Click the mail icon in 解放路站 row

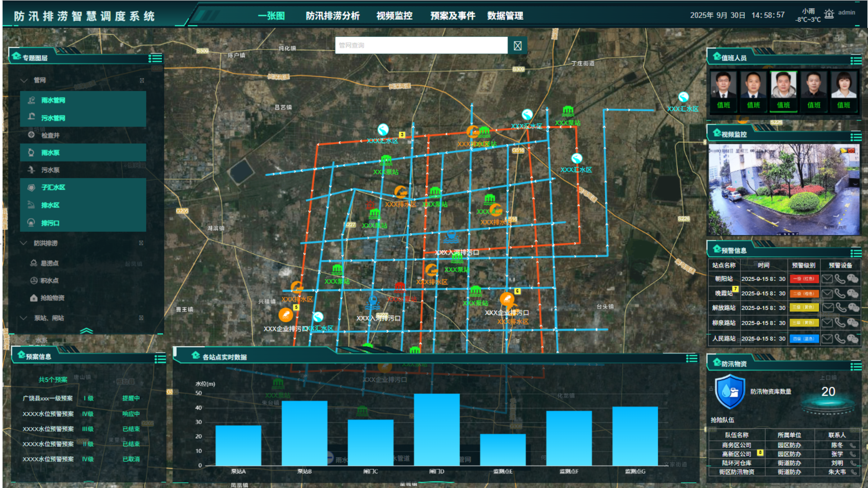click(x=828, y=308)
